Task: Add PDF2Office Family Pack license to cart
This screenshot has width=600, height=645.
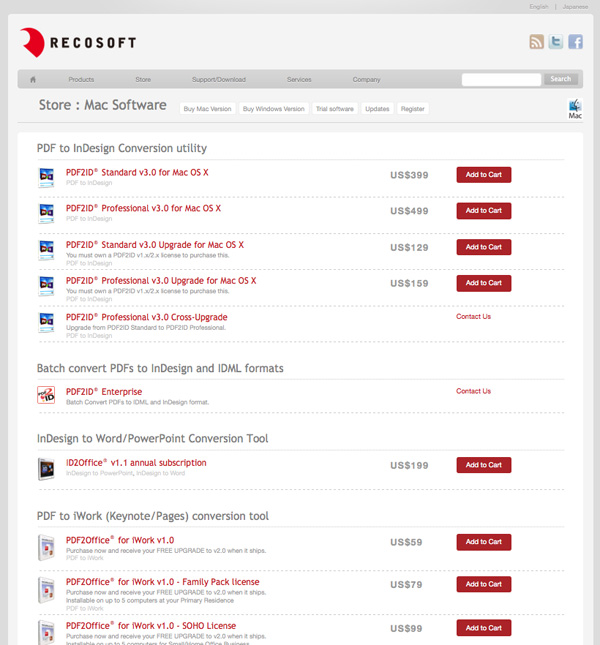Action: (x=484, y=584)
